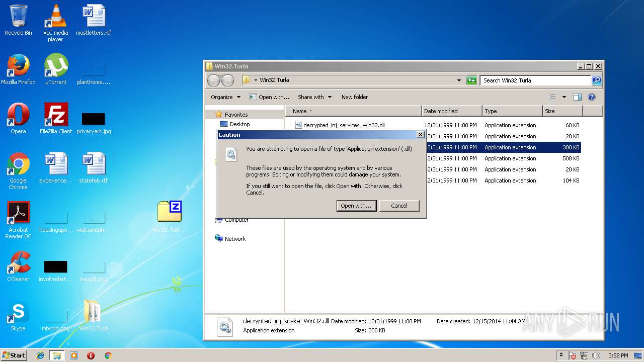Click Open with... button in Caution dialog
The width and height of the screenshot is (644, 362).
tap(356, 206)
